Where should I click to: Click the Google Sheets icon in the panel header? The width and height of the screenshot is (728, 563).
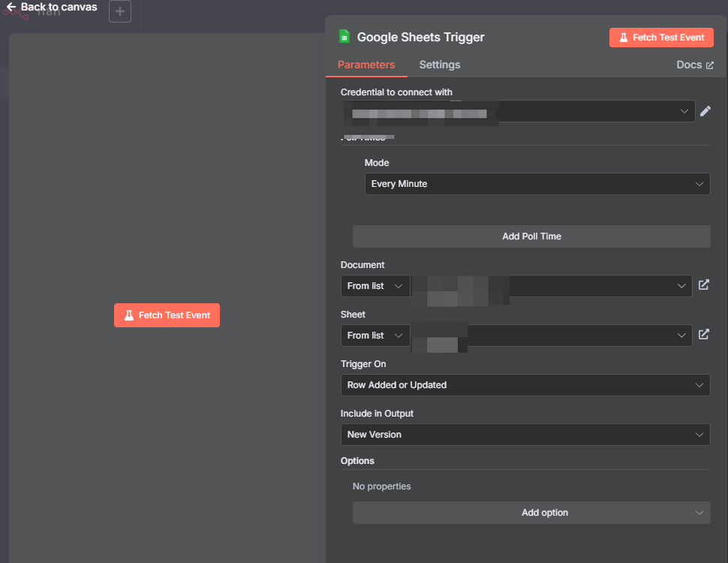[x=344, y=36]
